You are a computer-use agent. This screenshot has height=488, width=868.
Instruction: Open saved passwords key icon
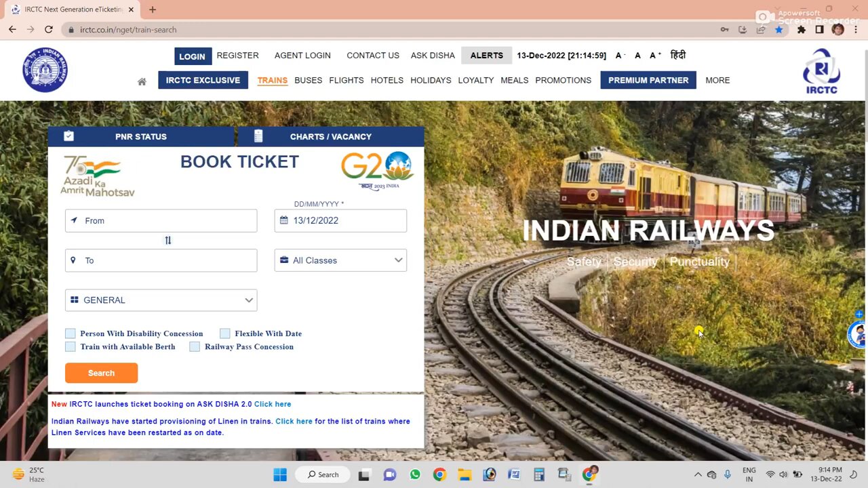click(725, 30)
